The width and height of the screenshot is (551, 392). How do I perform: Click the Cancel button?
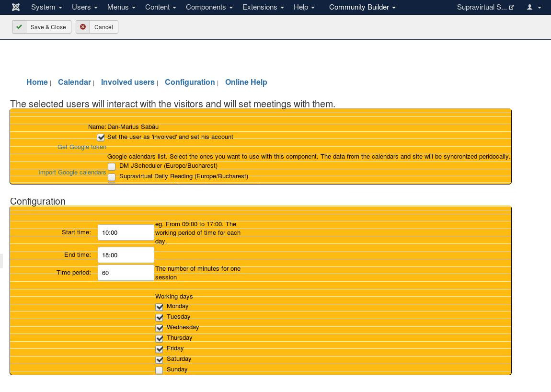click(97, 27)
